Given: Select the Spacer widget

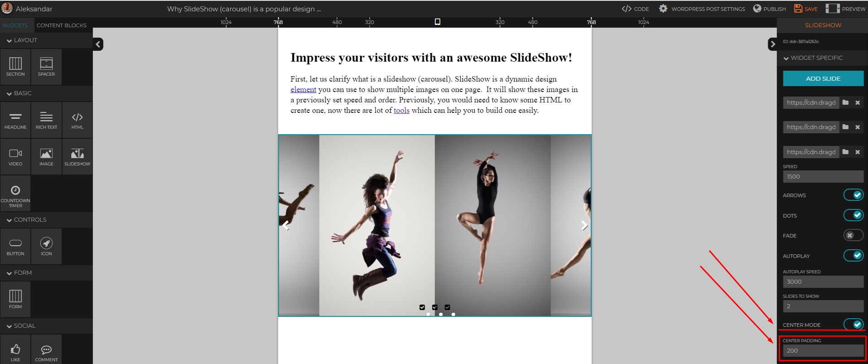Looking at the screenshot, I should pyautogui.click(x=46, y=67).
